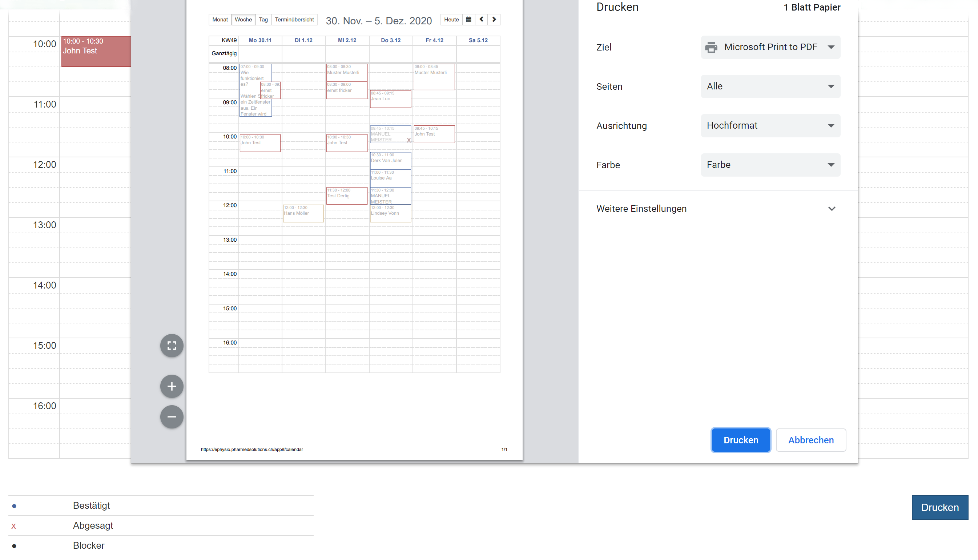The width and height of the screenshot is (978, 560).
Task: Click Mo 30.11 column header in preview
Action: tap(260, 40)
